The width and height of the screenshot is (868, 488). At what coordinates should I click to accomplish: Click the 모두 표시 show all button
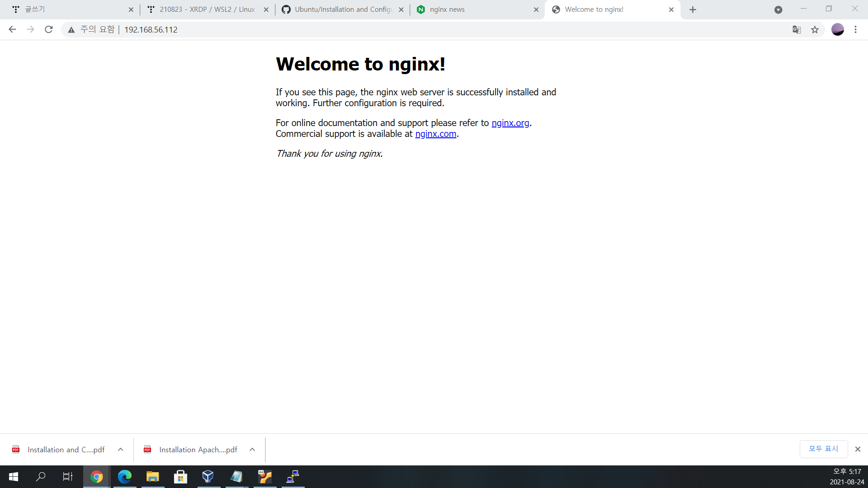(x=823, y=449)
